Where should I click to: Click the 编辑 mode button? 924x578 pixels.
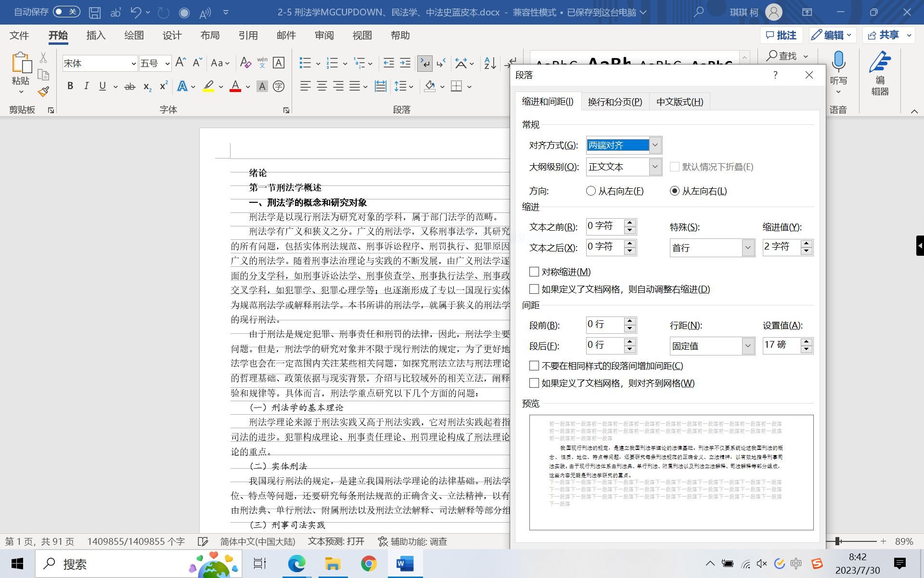(x=832, y=35)
